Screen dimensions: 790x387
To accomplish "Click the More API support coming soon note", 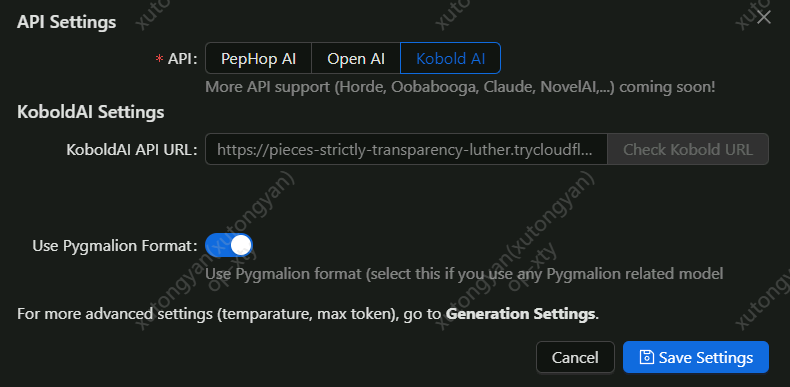I will [460, 87].
